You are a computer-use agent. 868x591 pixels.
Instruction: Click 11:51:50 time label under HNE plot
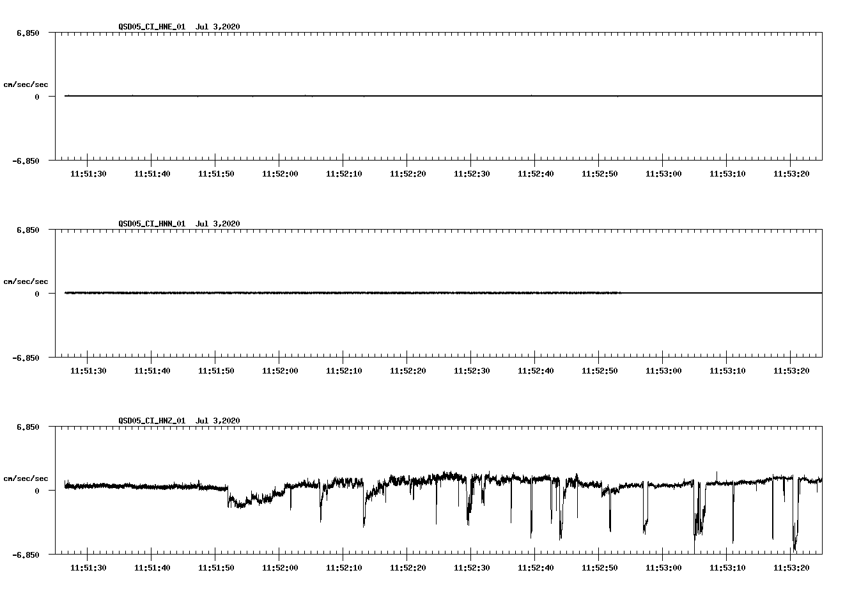pos(216,174)
